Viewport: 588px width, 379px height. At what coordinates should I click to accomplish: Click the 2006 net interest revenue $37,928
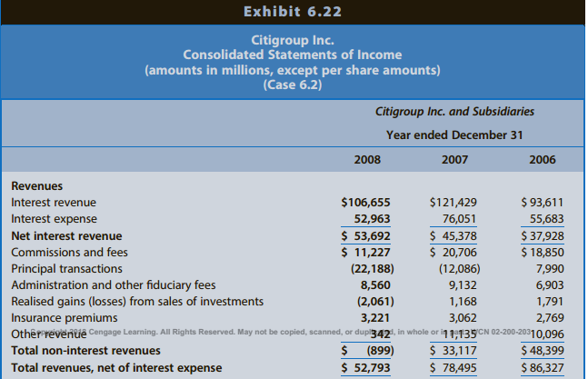tap(543, 236)
